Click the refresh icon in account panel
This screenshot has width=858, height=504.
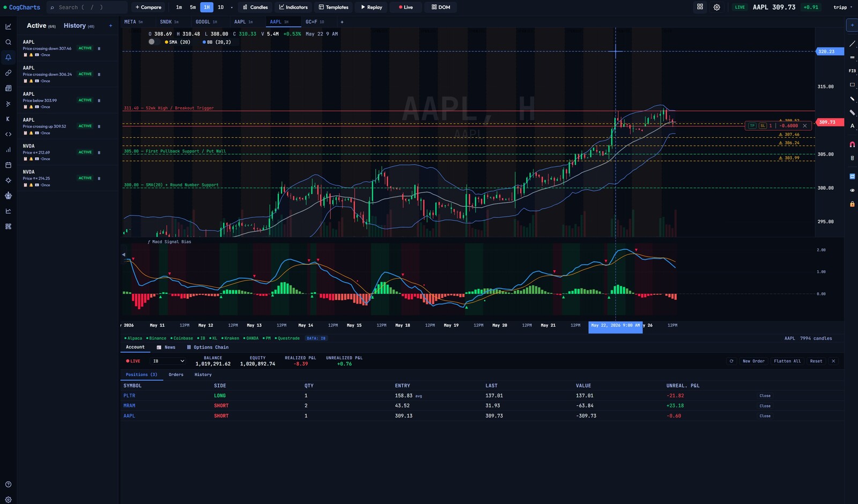click(x=731, y=361)
